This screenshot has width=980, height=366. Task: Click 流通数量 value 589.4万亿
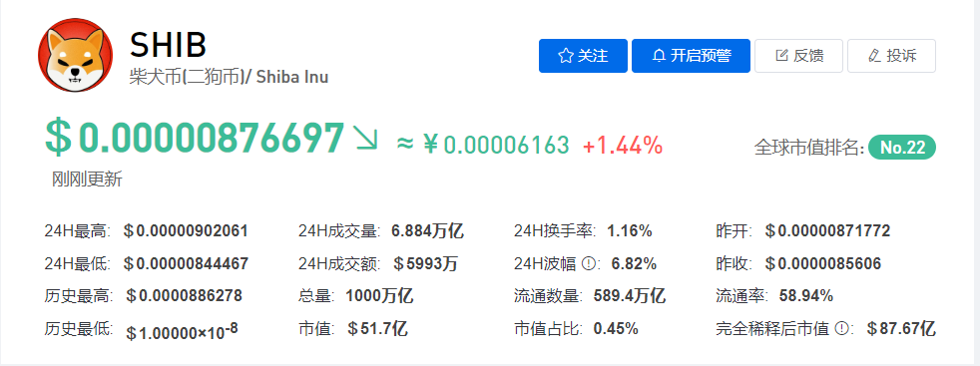click(x=630, y=295)
